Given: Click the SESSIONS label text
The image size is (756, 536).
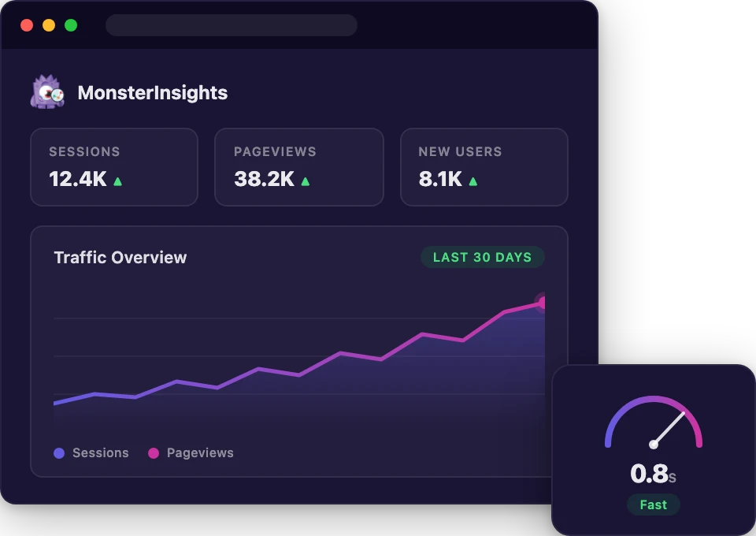Looking at the screenshot, I should tap(84, 151).
